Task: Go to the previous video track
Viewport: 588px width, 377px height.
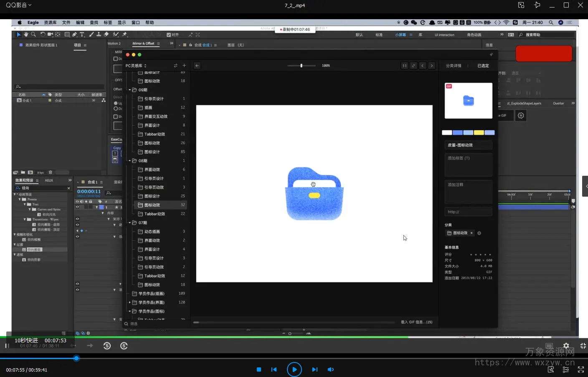Action: 274,369
